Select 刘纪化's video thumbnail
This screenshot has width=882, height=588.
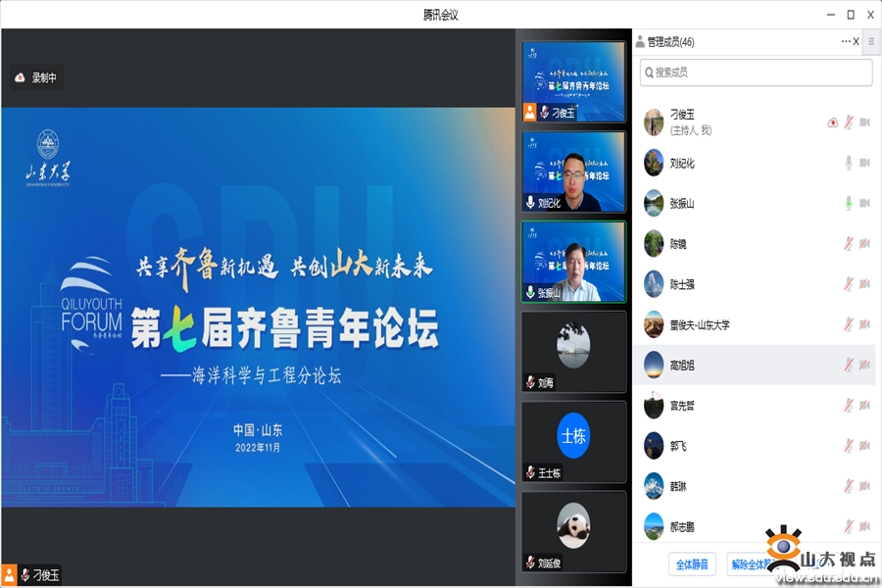tap(573, 171)
